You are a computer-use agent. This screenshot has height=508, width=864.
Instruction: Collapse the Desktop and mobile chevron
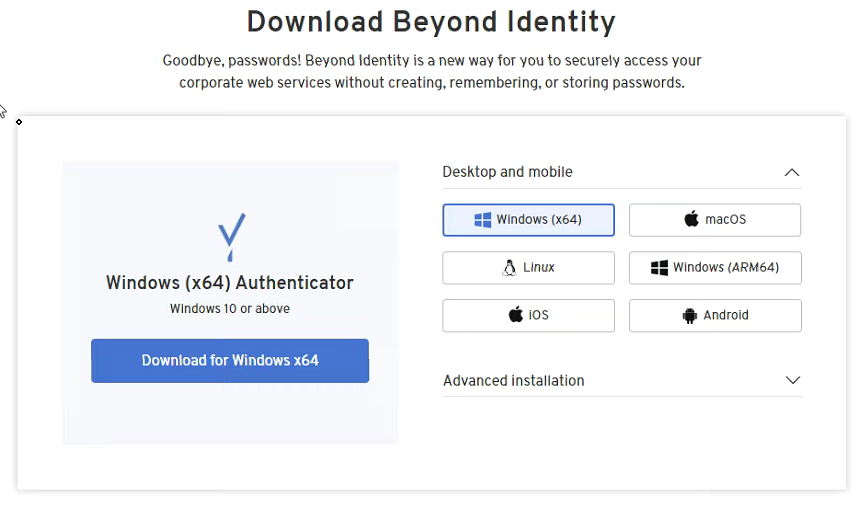coord(792,172)
